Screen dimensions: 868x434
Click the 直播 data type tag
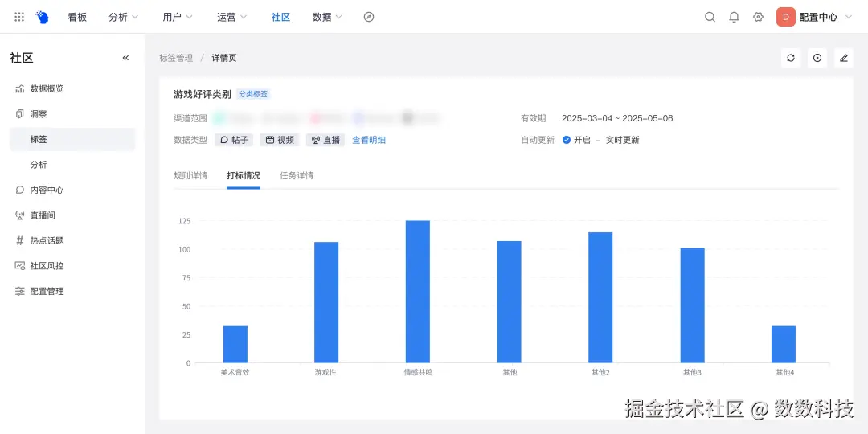pyautogui.click(x=325, y=140)
